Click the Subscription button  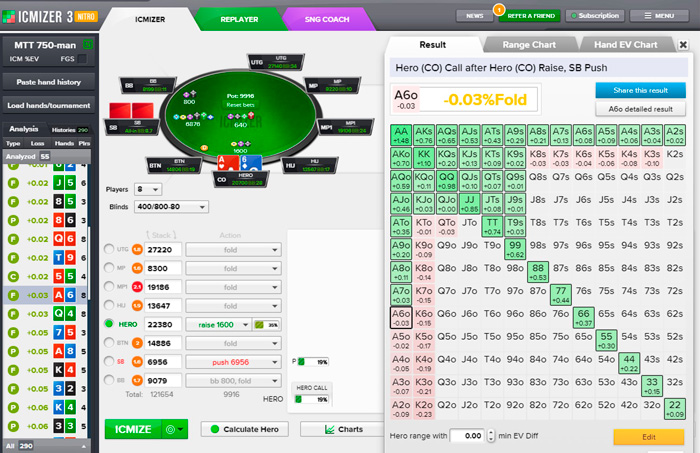point(595,16)
